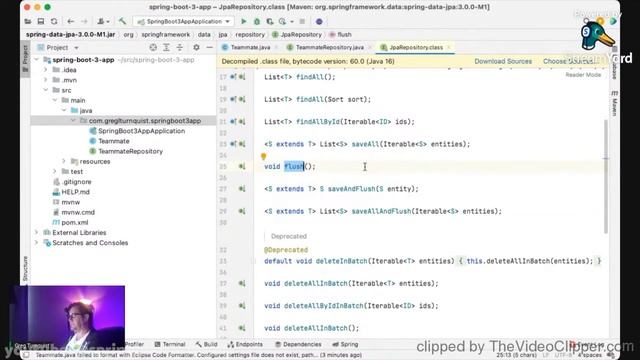Open the Maven tool window on right edge
Viewport: 640px width, 360px height.
[614, 104]
